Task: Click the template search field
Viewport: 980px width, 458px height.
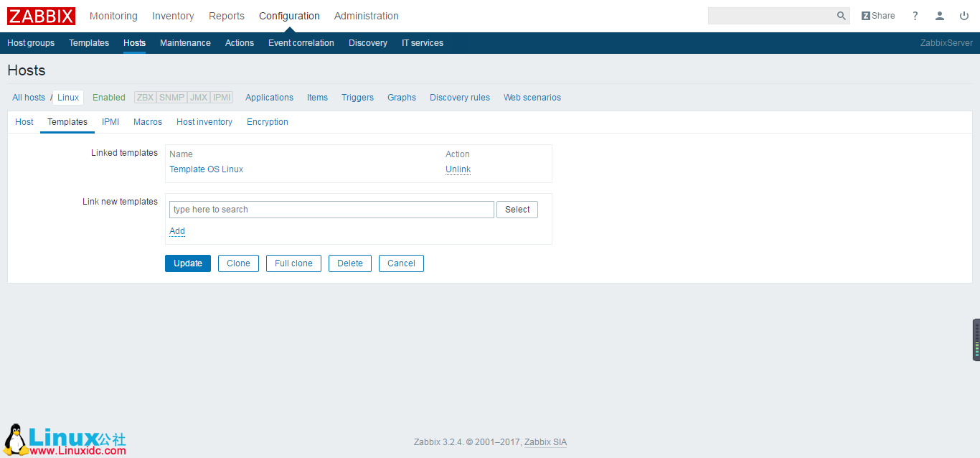Action: [331, 209]
